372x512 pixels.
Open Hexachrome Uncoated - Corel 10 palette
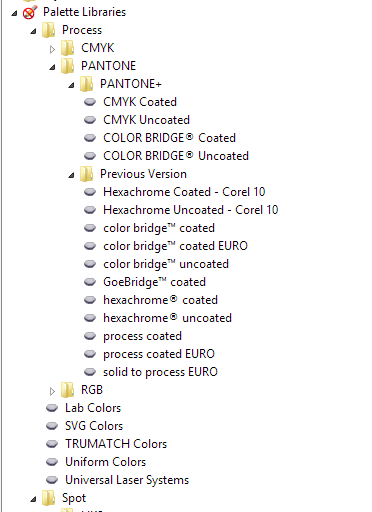point(191,210)
